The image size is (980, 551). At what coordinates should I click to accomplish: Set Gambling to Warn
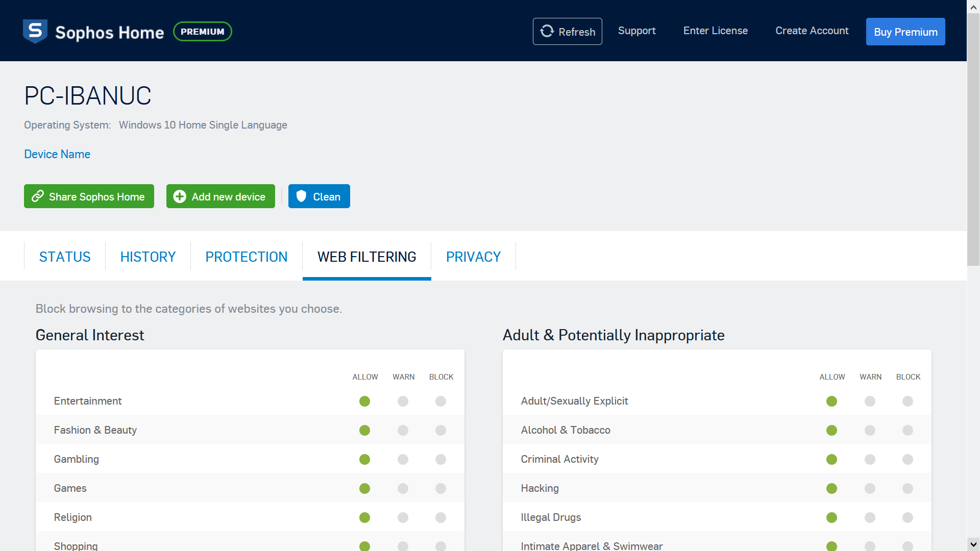[x=403, y=459]
